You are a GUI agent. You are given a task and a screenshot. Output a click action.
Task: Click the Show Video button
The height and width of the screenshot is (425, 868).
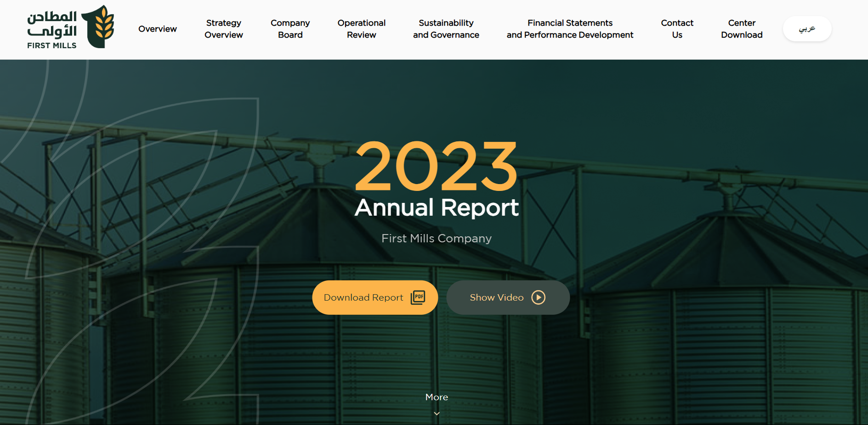(x=508, y=297)
